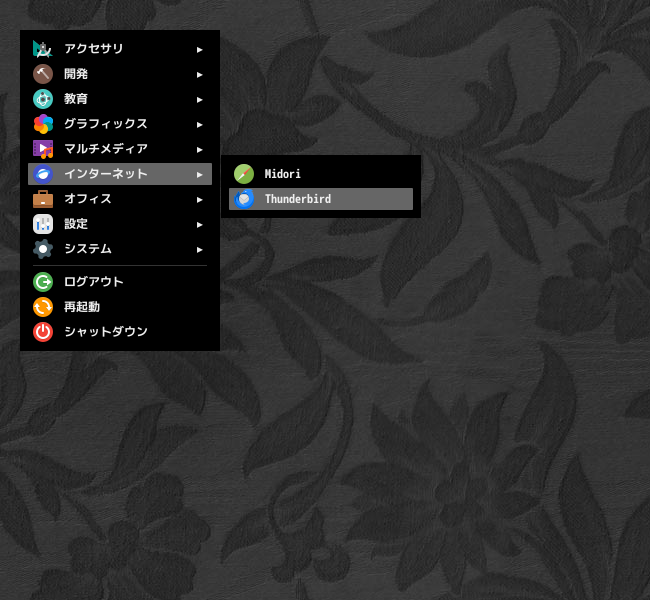This screenshot has width=650, height=600.
Task: Click the システム gear icon
Action: click(43, 249)
